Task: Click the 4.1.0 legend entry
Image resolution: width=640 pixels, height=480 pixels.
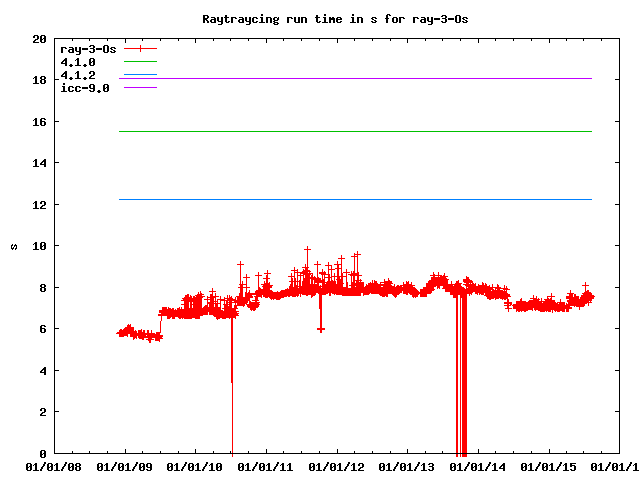Action: coord(78,62)
